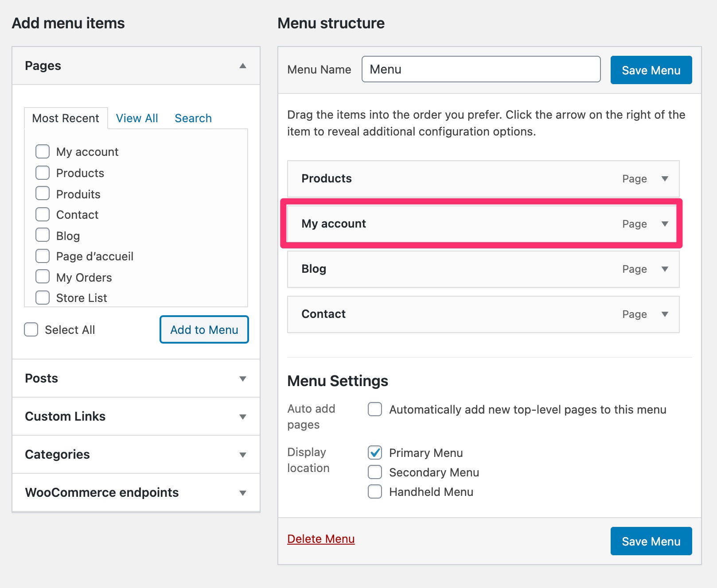Viewport: 717px width, 588px height.
Task: Switch to the Search tab
Action: (193, 118)
